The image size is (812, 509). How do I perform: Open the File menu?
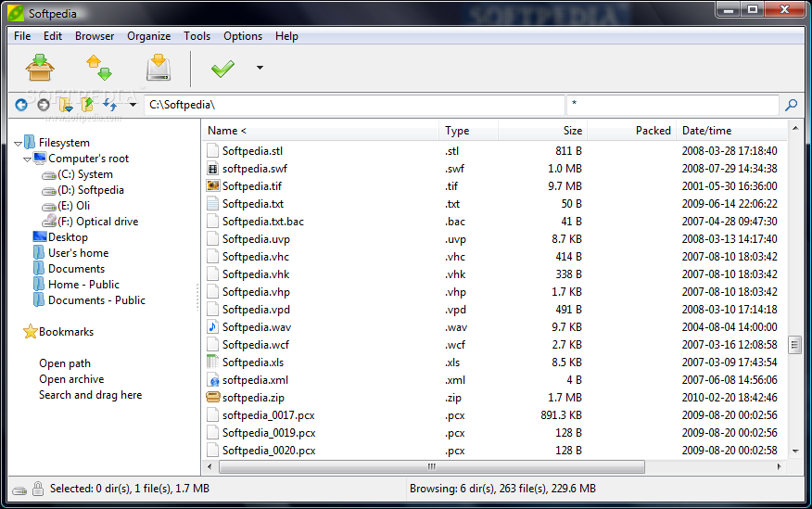[x=22, y=36]
